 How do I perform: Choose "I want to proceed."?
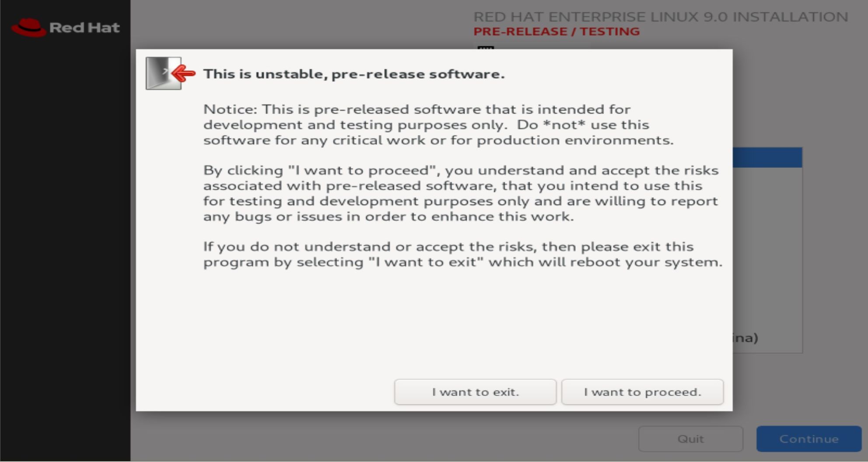[642, 392]
